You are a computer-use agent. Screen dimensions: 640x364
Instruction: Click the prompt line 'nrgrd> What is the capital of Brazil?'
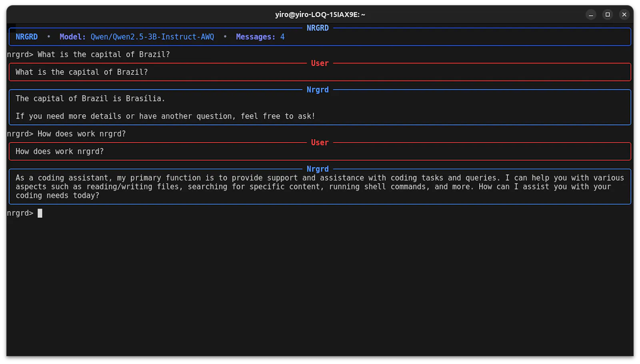point(88,54)
